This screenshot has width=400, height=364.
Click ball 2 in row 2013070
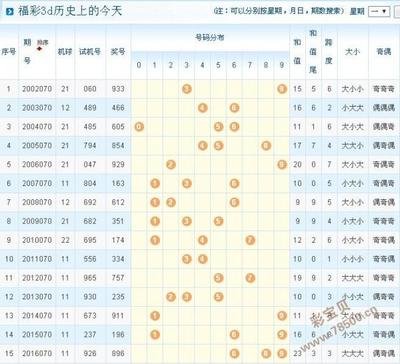click(x=171, y=297)
